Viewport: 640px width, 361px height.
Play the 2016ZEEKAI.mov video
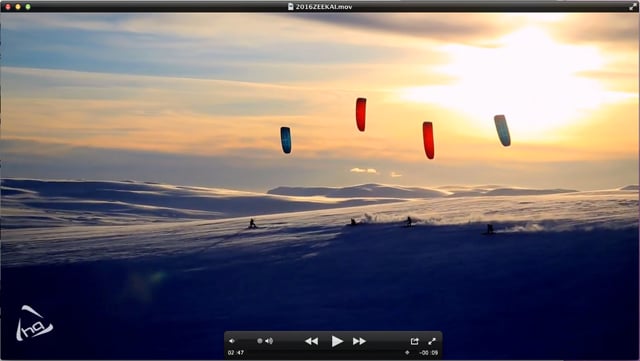337,341
